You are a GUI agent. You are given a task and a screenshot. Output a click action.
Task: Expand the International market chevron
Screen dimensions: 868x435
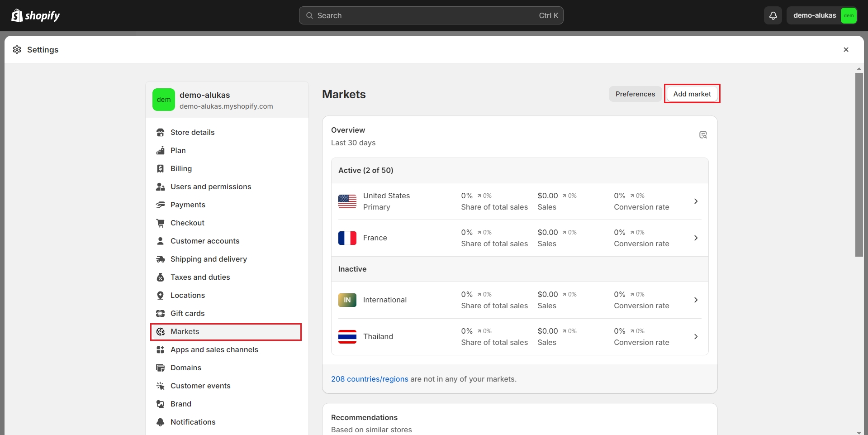click(x=696, y=300)
